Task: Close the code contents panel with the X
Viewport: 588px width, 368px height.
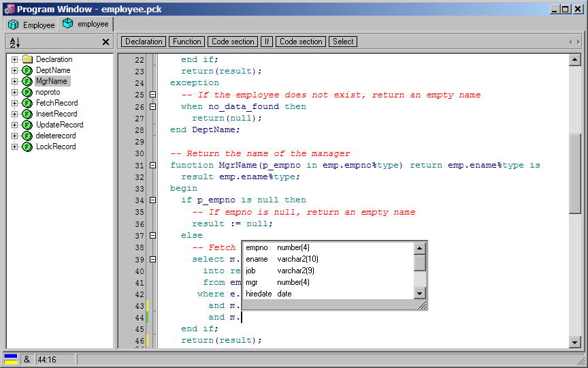Action: pos(105,42)
